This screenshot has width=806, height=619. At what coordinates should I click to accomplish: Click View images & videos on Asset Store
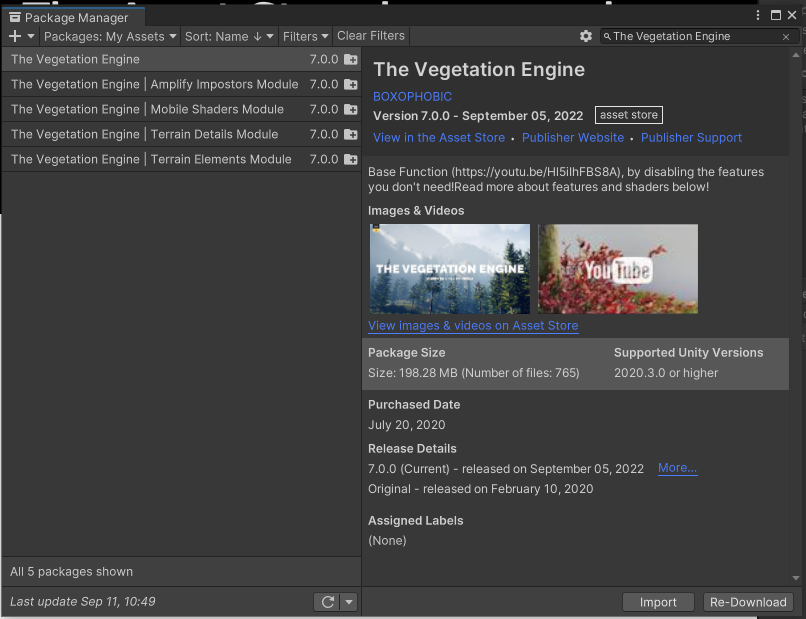pyautogui.click(x=473, y=326)
